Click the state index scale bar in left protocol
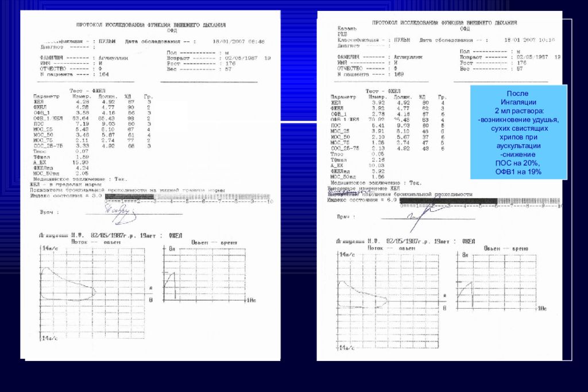Screen dimensions: 588x392 click(188, 196)
